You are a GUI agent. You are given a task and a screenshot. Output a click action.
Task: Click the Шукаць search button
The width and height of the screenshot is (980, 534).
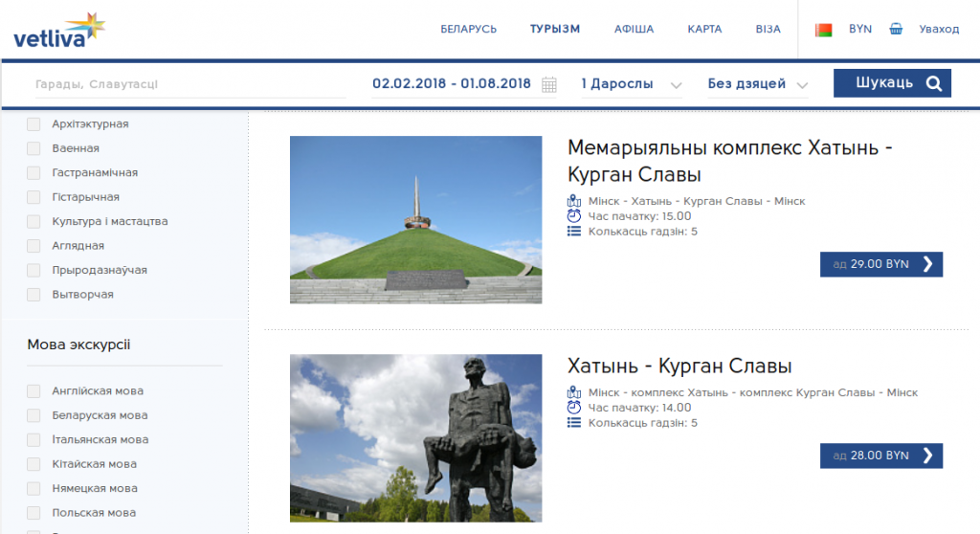tap(892, 83)
